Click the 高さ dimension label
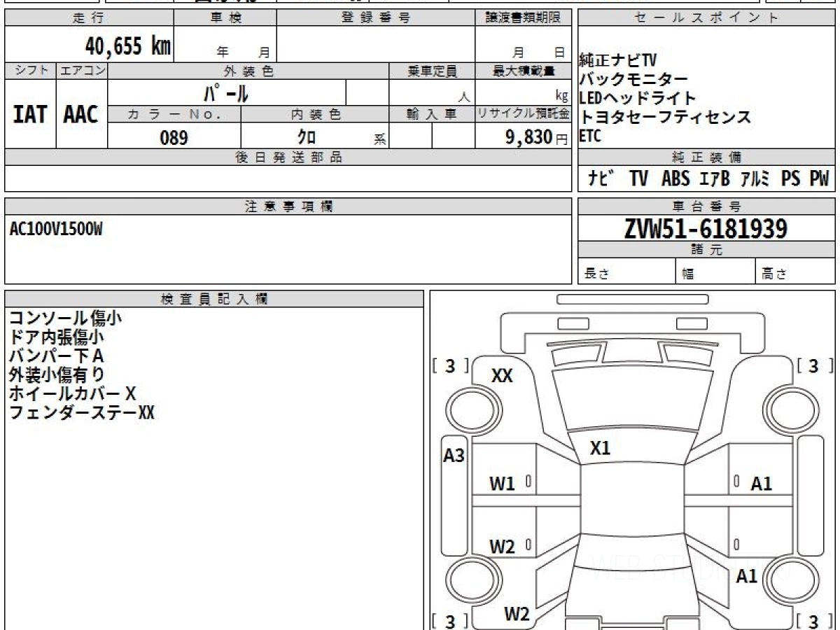 [x=774, y=274]
